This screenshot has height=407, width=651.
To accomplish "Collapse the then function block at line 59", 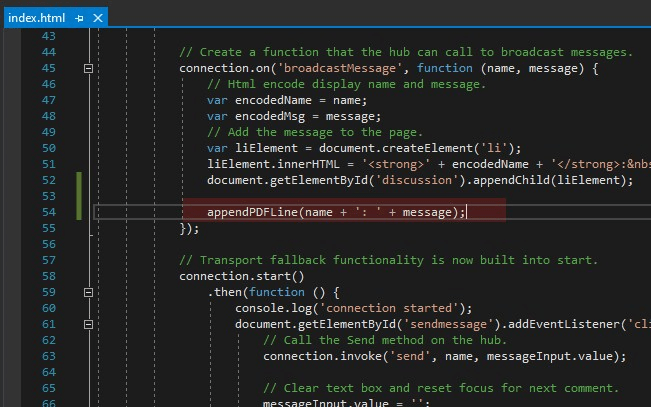I will pos(88,292).
